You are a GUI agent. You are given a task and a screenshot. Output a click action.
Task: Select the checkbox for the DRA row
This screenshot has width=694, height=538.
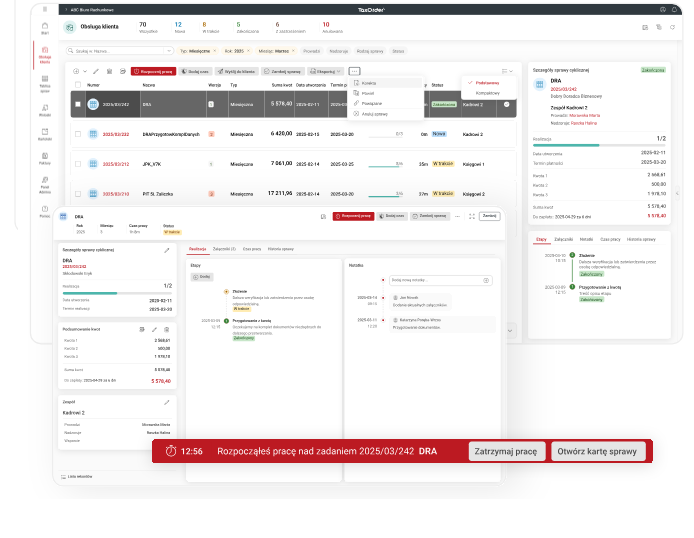pos(78,104)
